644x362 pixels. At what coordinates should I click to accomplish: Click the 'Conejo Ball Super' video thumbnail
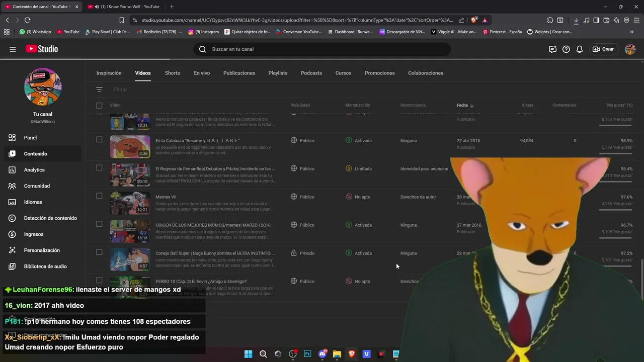click(130, 259)
